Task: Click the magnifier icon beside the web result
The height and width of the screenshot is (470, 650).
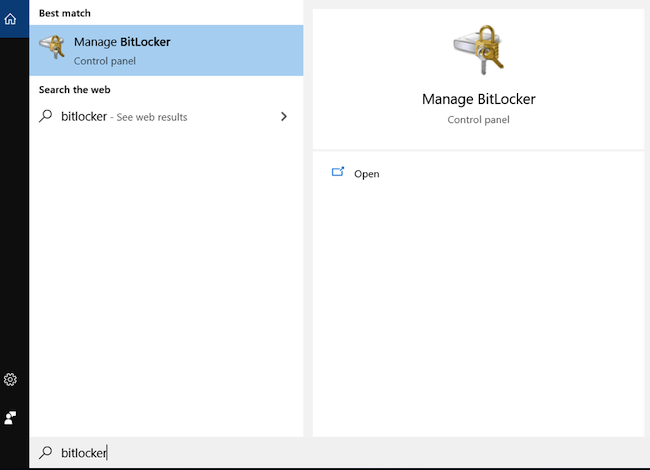Action: [x=46, y=116]
